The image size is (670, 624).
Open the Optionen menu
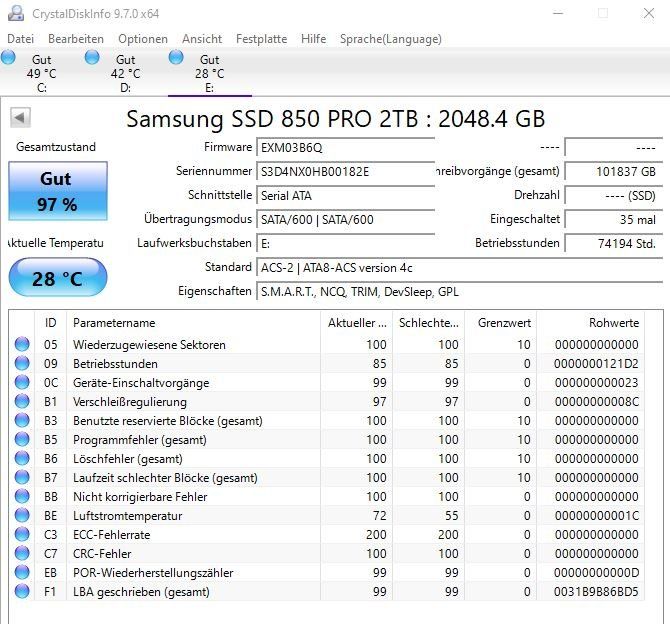(143, 39)
